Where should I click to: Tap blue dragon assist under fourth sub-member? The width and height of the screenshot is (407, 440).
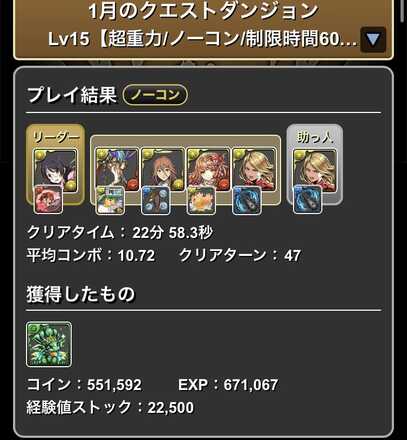point(247,200)
